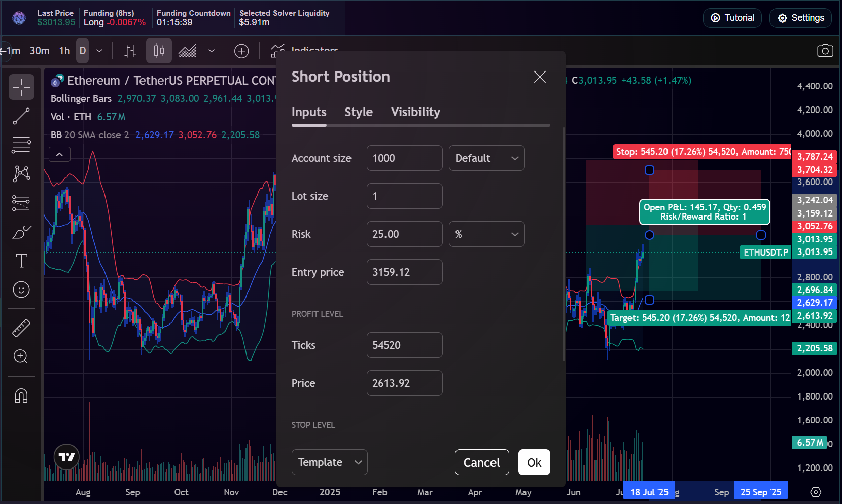Switch to the Visibility tab
This screenshot has width=842, height=504.
(x=415, y=112)
